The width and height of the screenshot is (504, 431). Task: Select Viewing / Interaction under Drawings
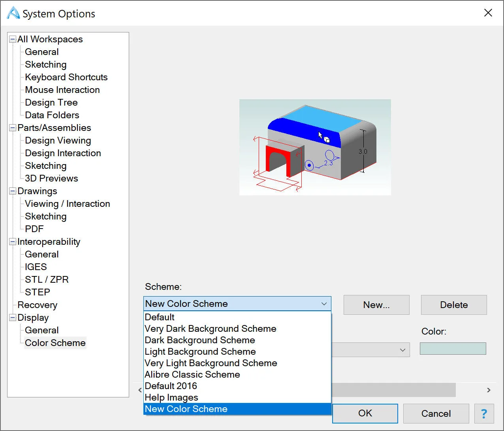coord(68,204)
